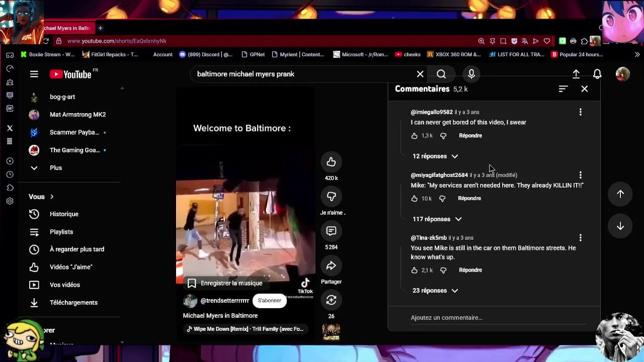Go to the YouTube home logo
The image size is (644, 362).
[x=71, y=74]
